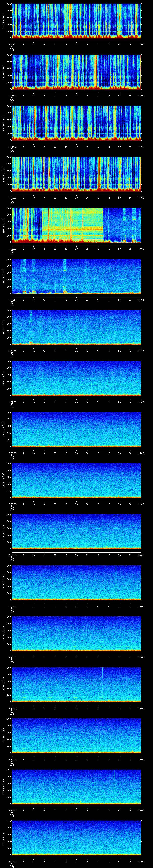This screenshot has width=153, height=868.
Task: Click the spectrogram panel starting at 7:24:00
Action: (x=77, y=531)
